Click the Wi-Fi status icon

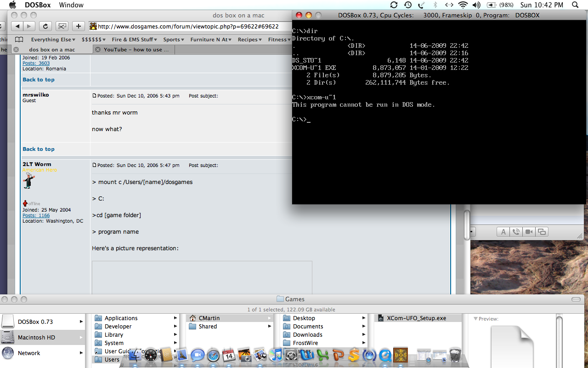point(463,5)
